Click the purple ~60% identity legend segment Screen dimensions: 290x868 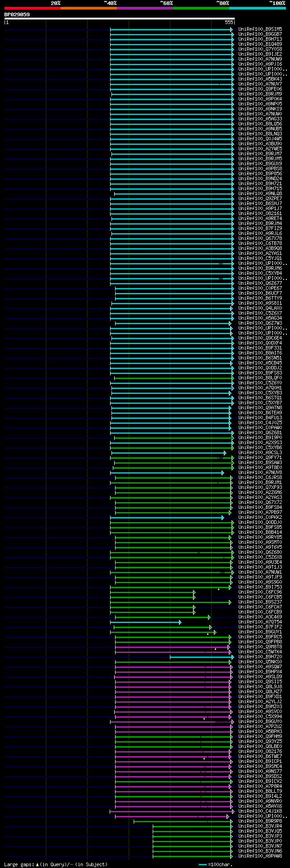click(145, 8)
